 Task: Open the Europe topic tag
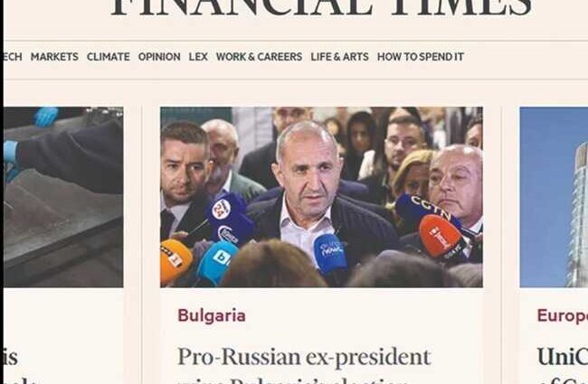point(562,315)
